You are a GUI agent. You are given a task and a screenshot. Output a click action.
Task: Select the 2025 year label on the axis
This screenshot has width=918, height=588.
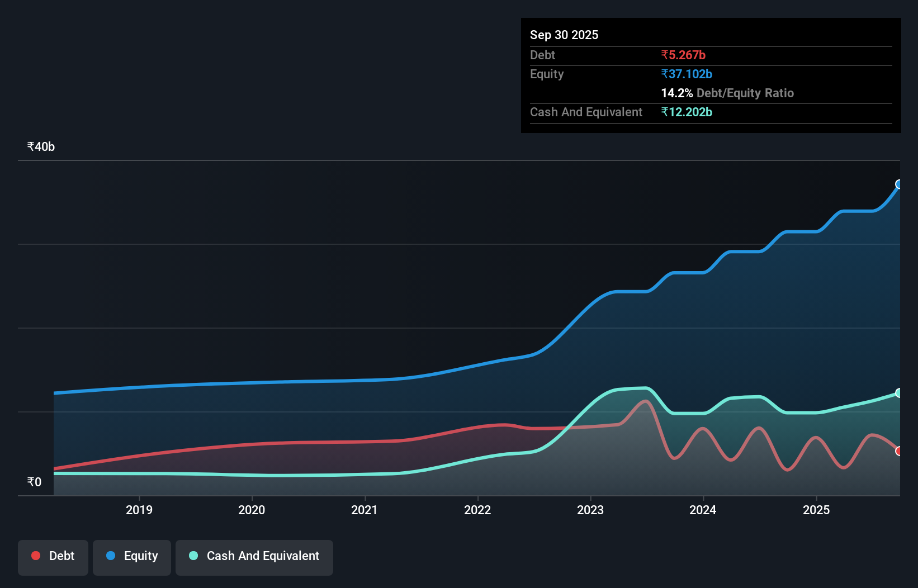click(816, 510)
